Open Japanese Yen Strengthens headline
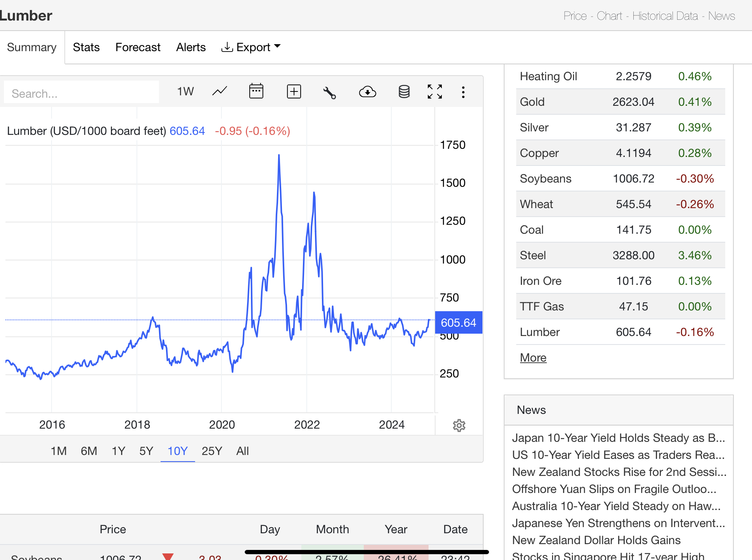The image size is (752, 560). [618, 523]
